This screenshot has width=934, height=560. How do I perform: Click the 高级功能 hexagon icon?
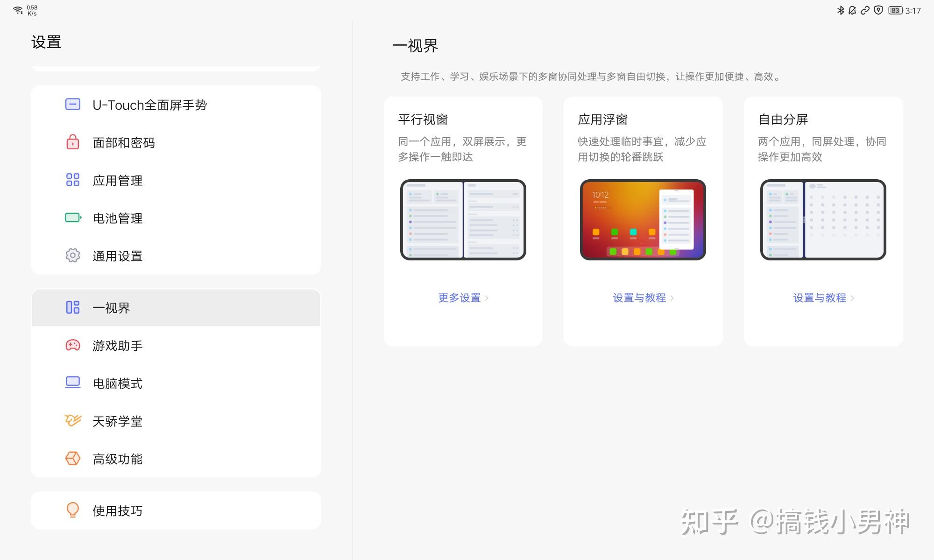pos(72,459)
